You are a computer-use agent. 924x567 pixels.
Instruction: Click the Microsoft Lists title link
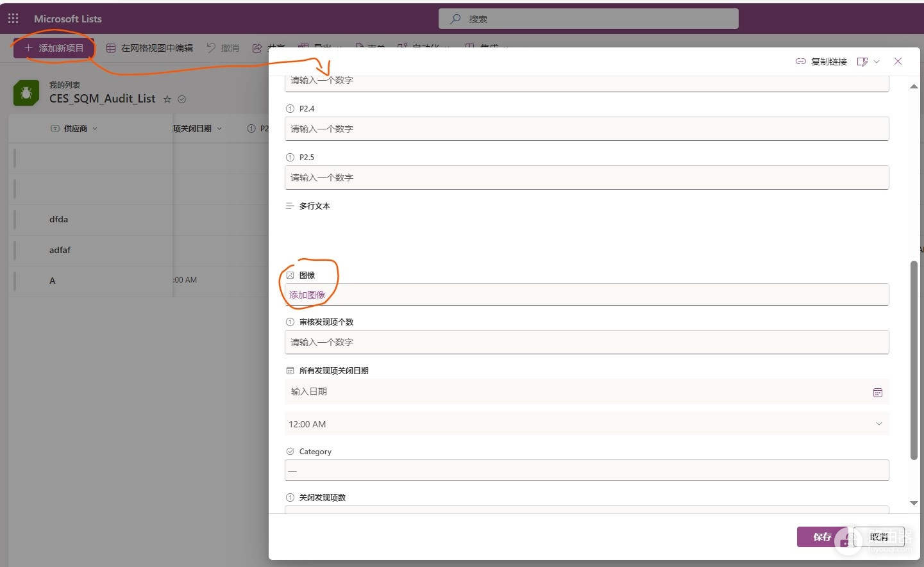point(68,19)
